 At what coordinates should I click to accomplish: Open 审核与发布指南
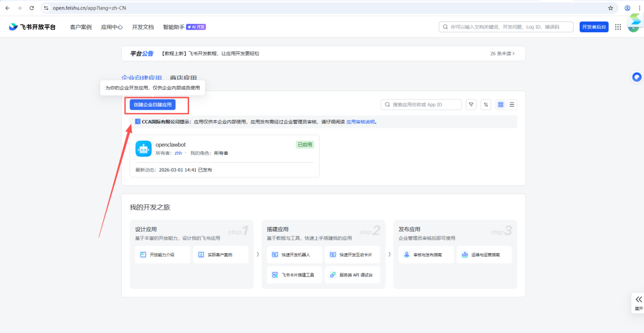click(426, 255)
